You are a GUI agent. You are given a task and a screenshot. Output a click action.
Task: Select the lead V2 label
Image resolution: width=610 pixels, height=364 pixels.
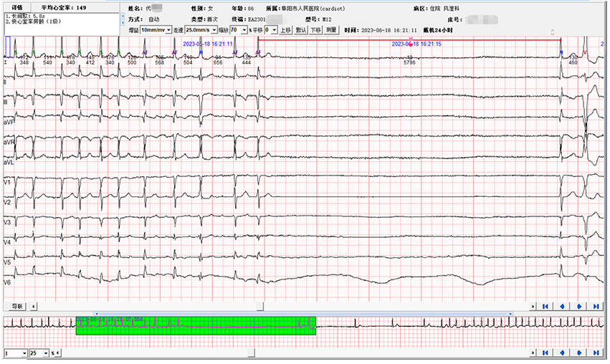click(x=7, y=202)
